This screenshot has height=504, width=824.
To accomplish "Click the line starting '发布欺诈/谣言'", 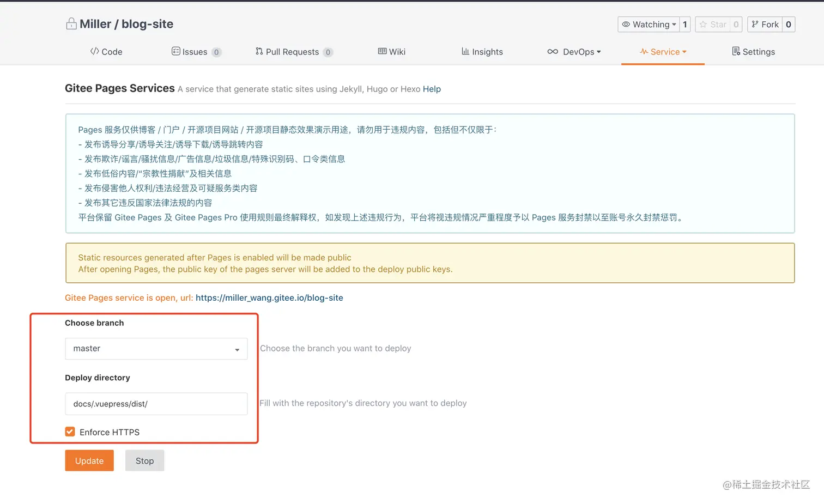I will click(x=211, y=159).
